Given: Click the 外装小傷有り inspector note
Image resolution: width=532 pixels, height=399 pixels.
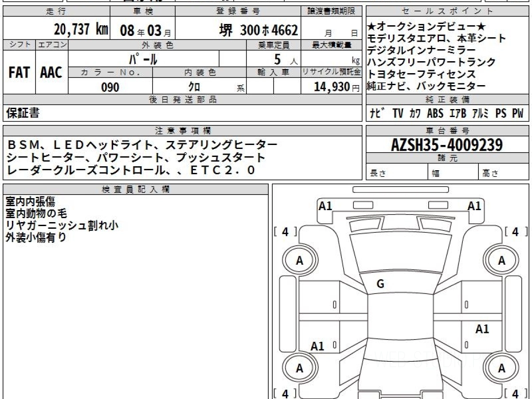Looking at the screenshot, I should pos(35,238).
